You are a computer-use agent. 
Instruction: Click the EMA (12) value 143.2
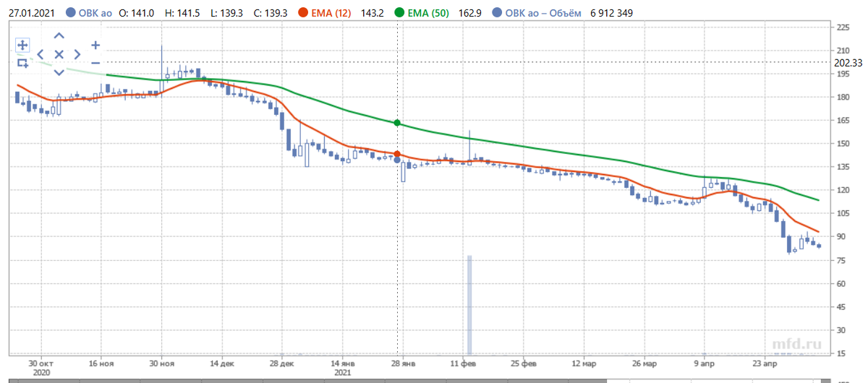[371, 12]
